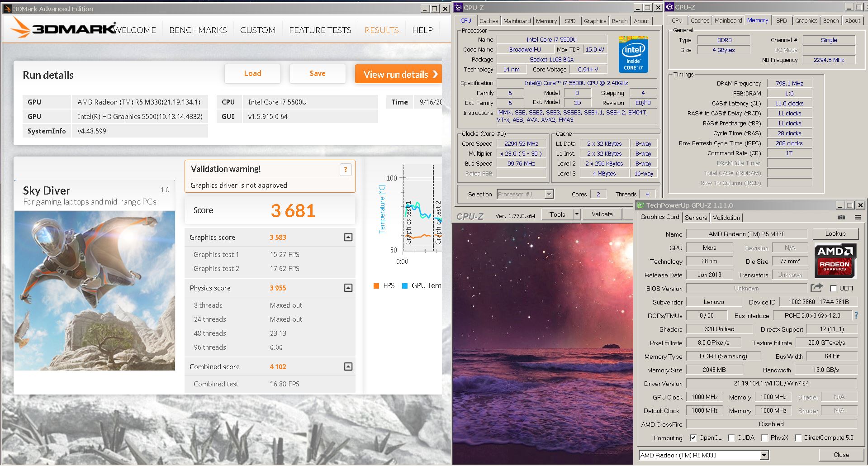Open the GPU selection dropdown in GPU-Z

click(x=764, y=455)
